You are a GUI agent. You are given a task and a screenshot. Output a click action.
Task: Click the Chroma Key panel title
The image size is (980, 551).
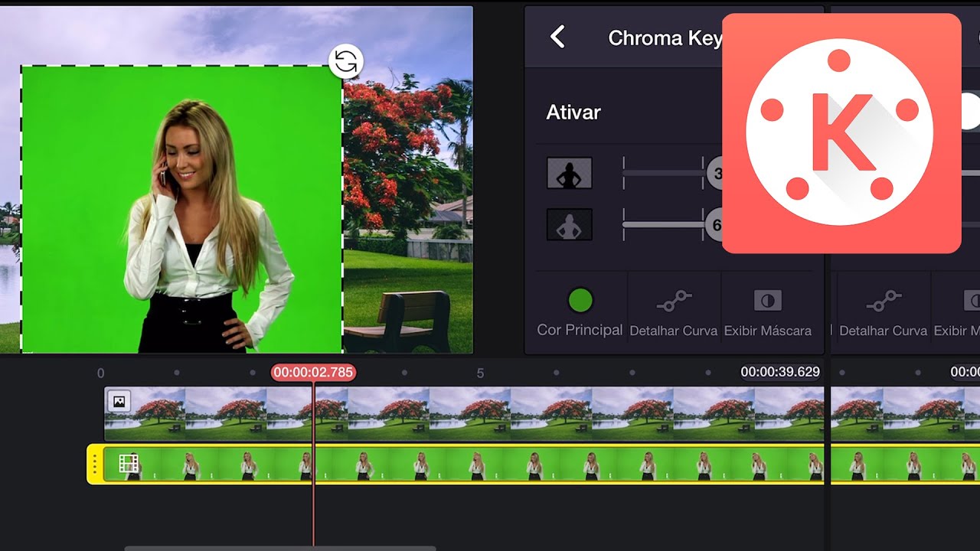665,38
